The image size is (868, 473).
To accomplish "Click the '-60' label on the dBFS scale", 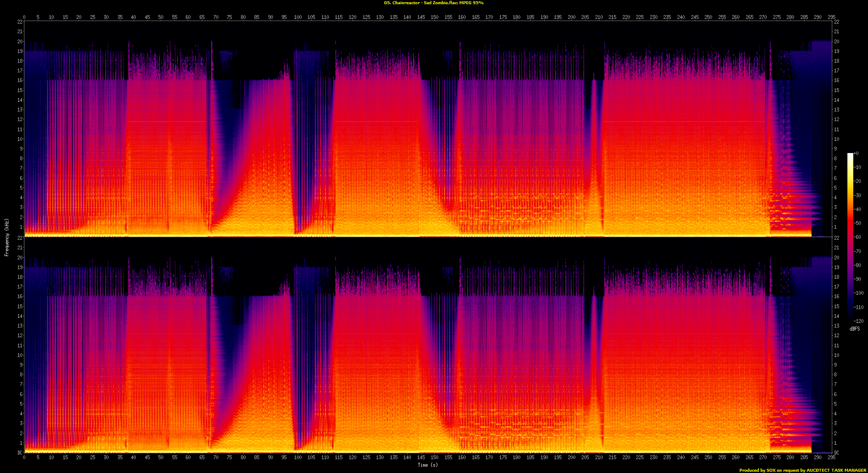I will tap(858, 237).
